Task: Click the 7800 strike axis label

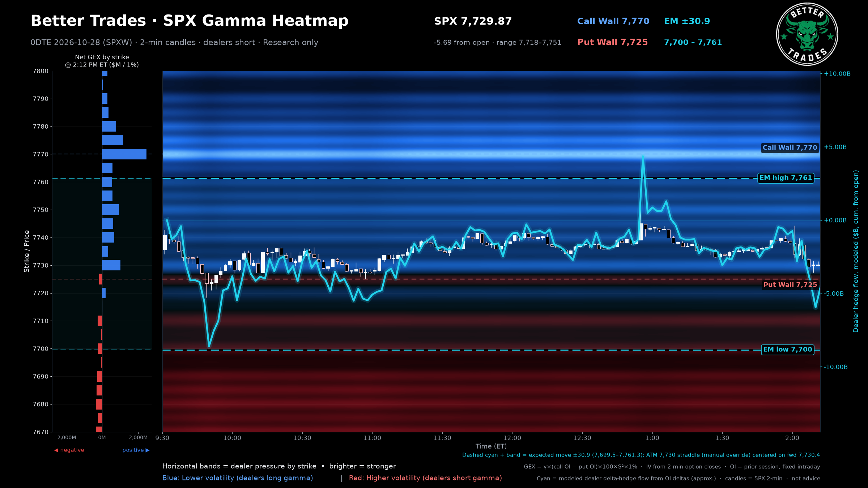Action: point(40,71)
